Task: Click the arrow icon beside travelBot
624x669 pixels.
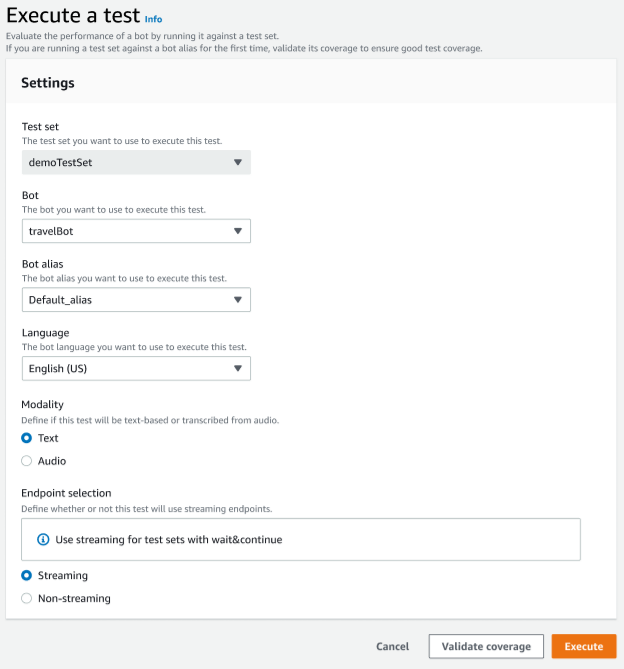Action: click(238, 231)
